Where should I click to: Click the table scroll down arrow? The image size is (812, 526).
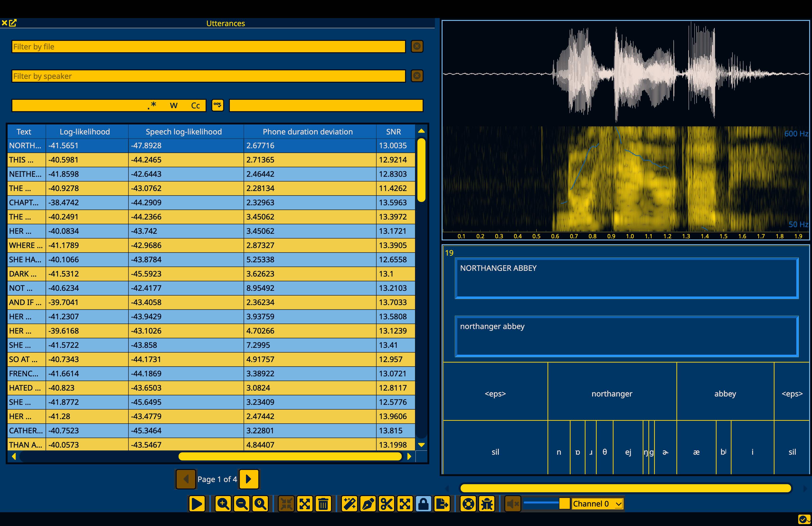click(421, 445)
